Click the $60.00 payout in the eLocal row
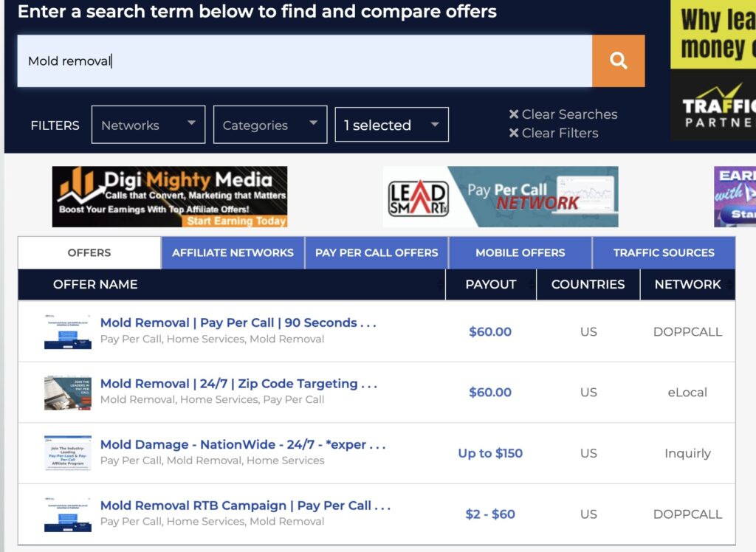Viewport: 756px width, 552px height. [490, 393]
